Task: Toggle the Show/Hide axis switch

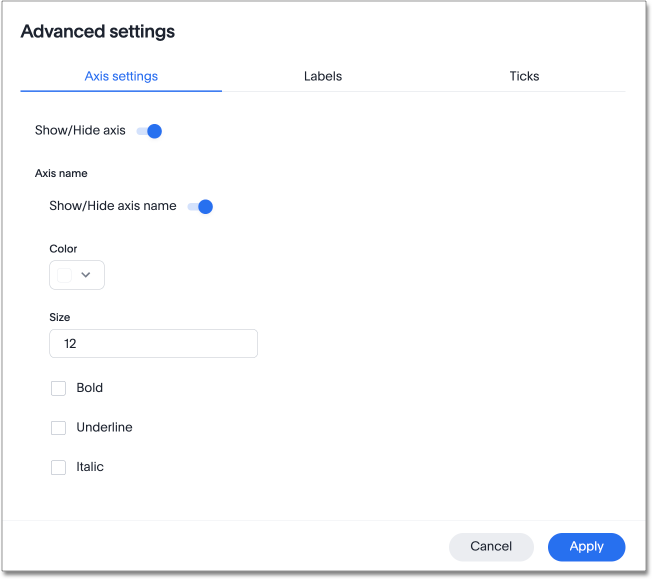Action: 150,131
